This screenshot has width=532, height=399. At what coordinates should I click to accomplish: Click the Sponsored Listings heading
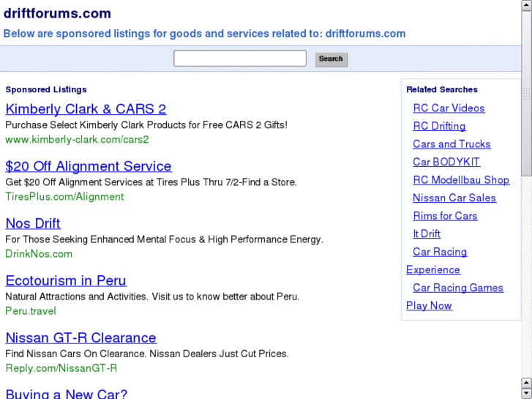46,89
